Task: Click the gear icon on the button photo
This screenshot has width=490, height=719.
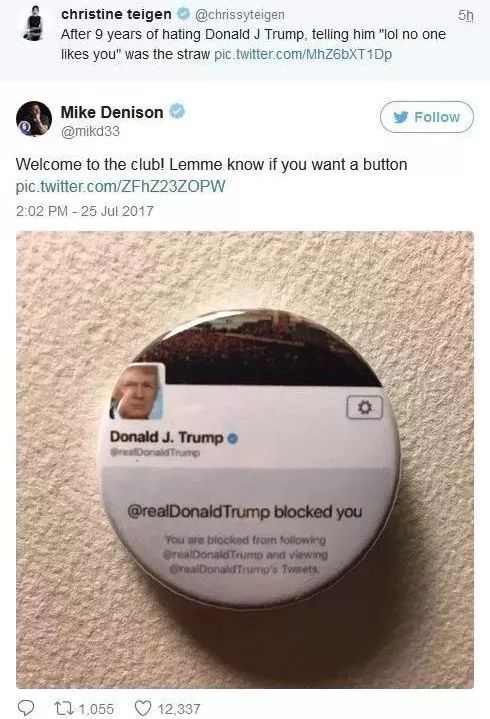Action: point(364,407)
